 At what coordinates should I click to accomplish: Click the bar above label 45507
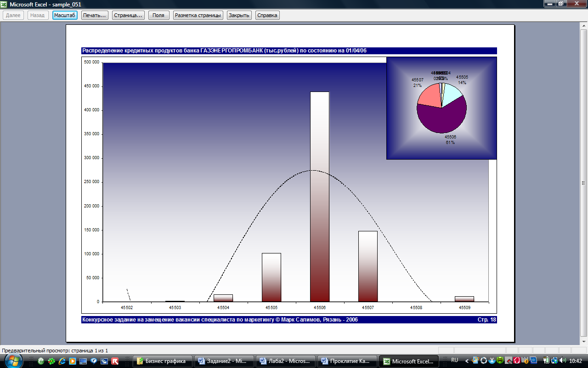368,266
